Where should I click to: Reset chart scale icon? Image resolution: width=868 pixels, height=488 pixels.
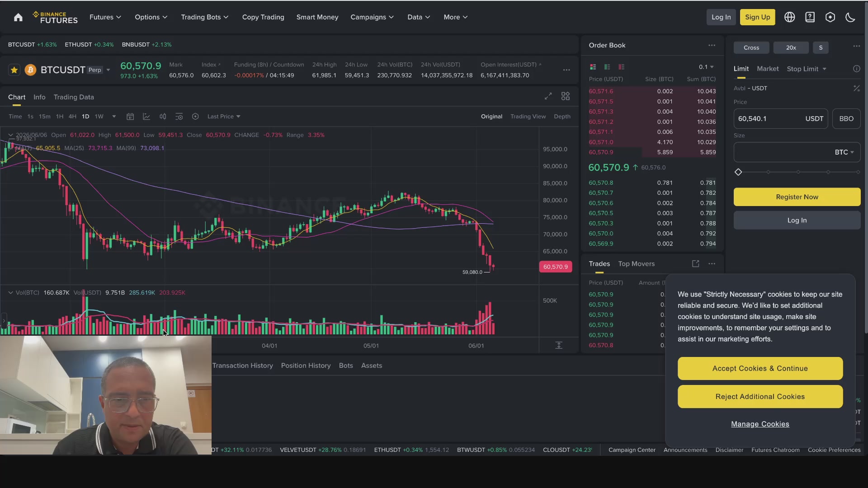tap(559, 346)
